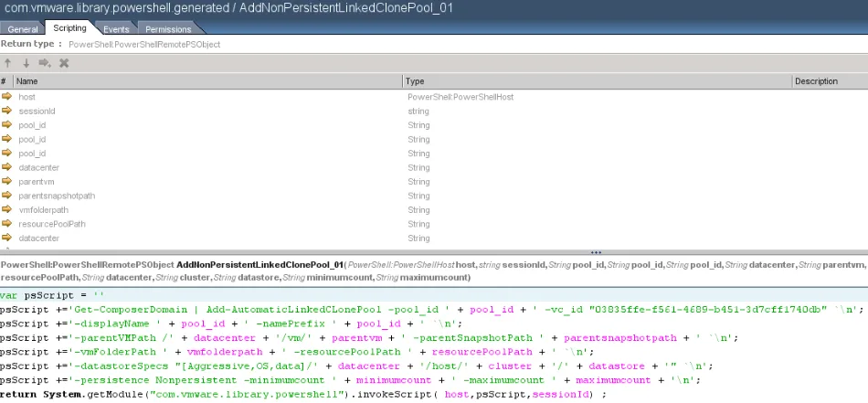Click the Return type value PowerShellRemotePSObject
Screen dimensions: 868x403
click(144, 44)
